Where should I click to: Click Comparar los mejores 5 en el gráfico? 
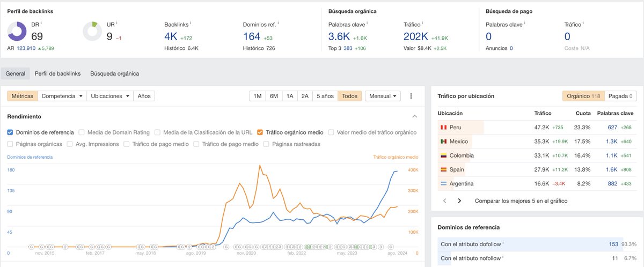coord(521,201)
